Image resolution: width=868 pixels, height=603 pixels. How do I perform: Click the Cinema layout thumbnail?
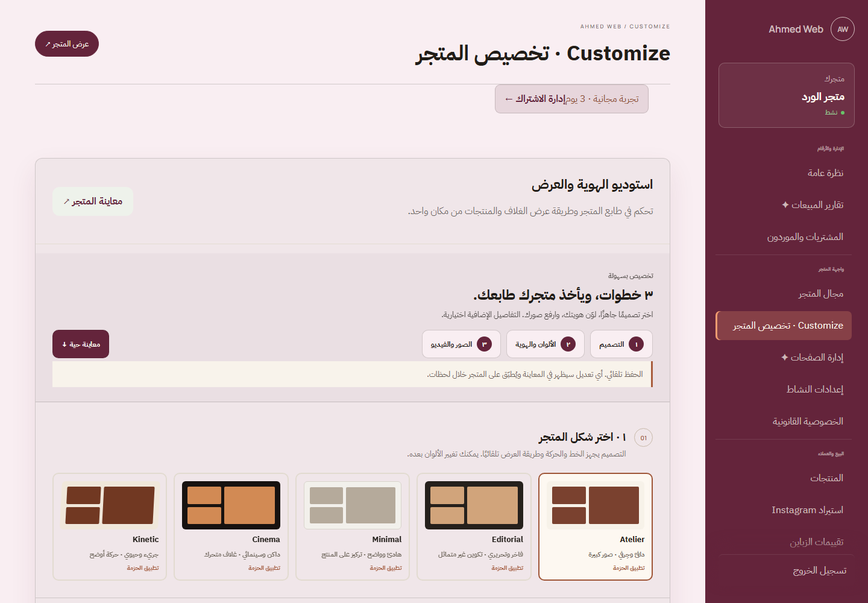231,505
